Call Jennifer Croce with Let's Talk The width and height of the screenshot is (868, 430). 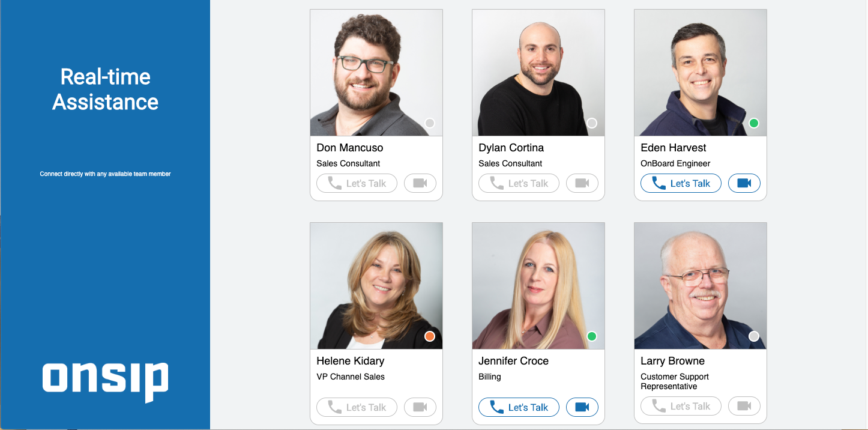point(519,407)
